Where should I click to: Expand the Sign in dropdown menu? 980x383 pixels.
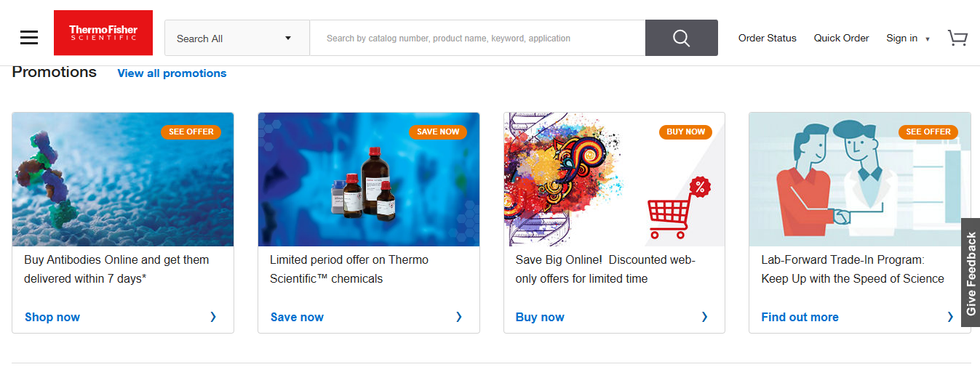907,39
